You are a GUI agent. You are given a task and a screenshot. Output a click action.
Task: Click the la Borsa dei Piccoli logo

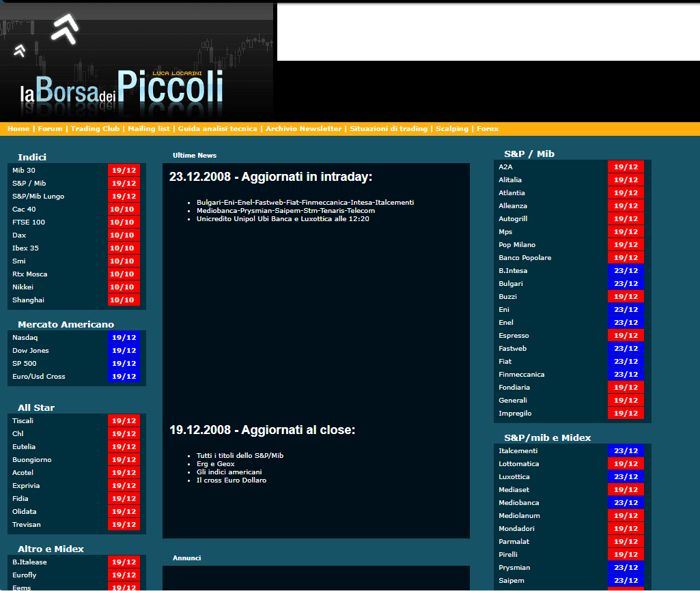tap(122, 89)
